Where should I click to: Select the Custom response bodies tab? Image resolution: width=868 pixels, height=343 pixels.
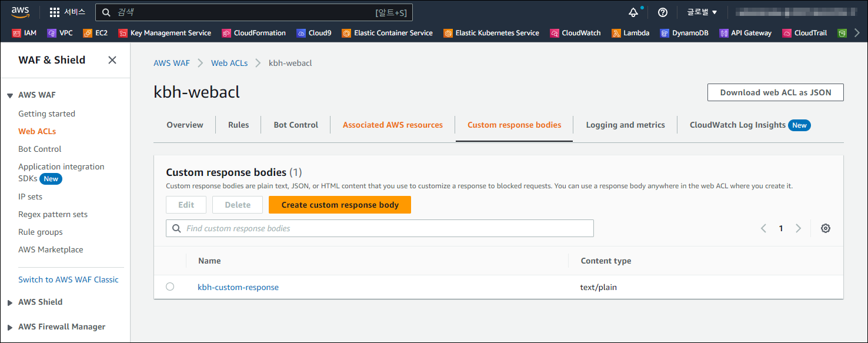(x=514, y=125)
